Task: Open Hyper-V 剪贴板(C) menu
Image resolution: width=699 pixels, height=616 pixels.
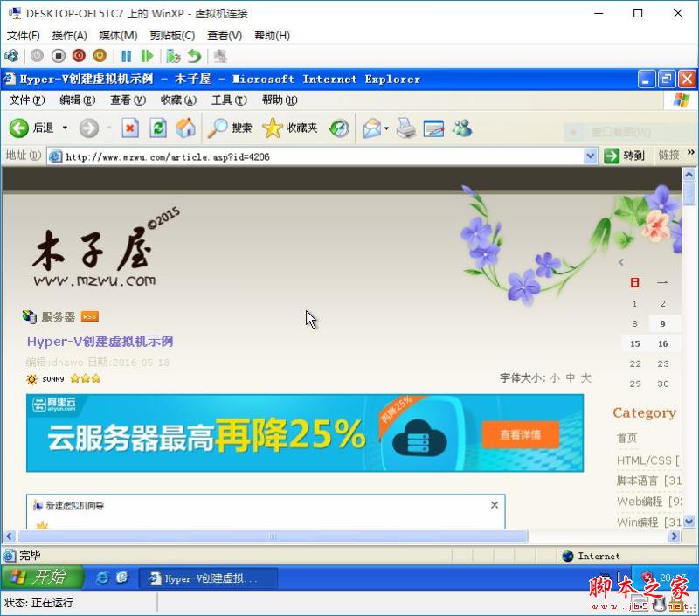Action: click(172, 35)
